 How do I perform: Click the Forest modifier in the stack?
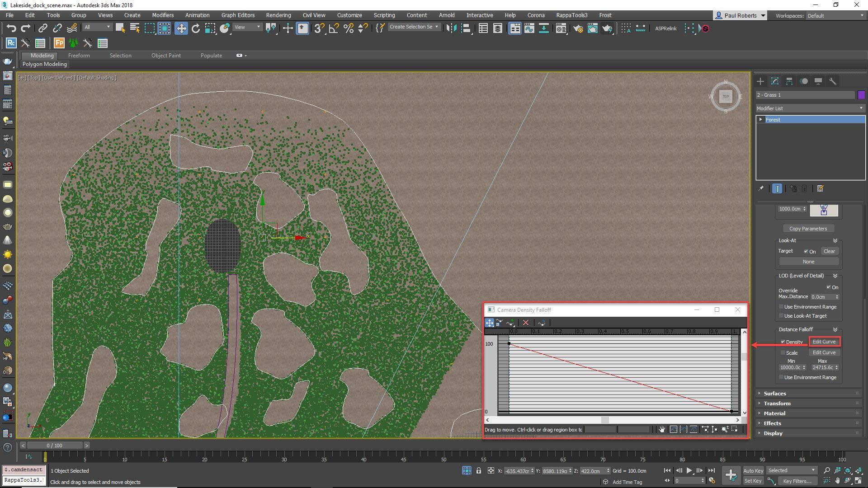[773, 119]
